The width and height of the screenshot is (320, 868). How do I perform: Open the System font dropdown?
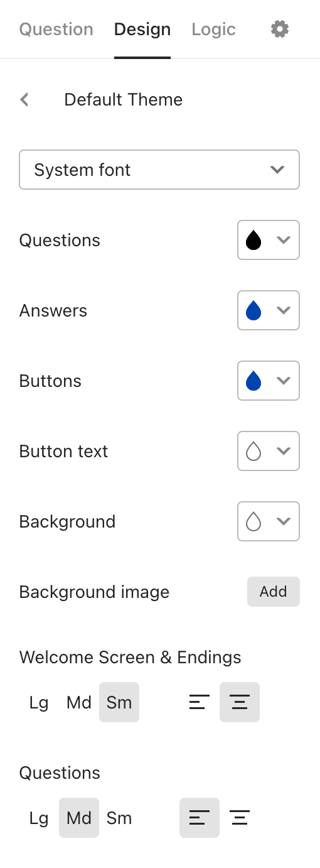[x=159, y=170]
